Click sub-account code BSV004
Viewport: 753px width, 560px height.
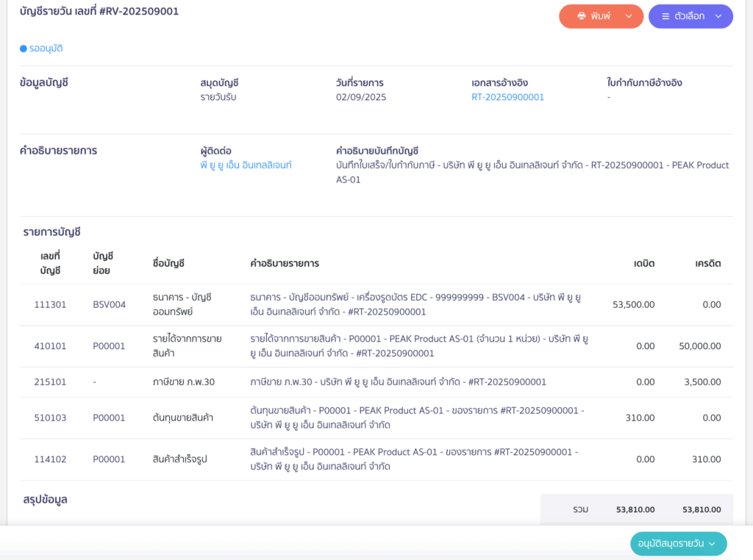point(109,304)
